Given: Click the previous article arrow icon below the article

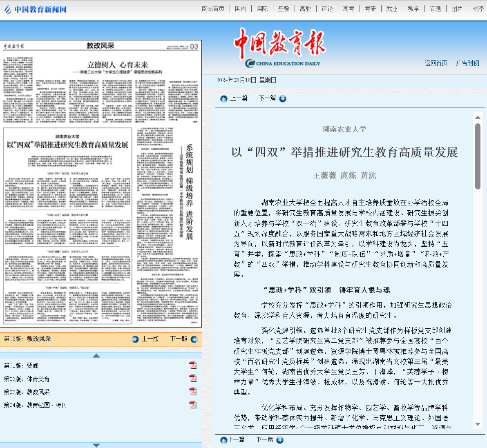Looking at the screenshot, I should pyautogui.click(x=223, y=440).
